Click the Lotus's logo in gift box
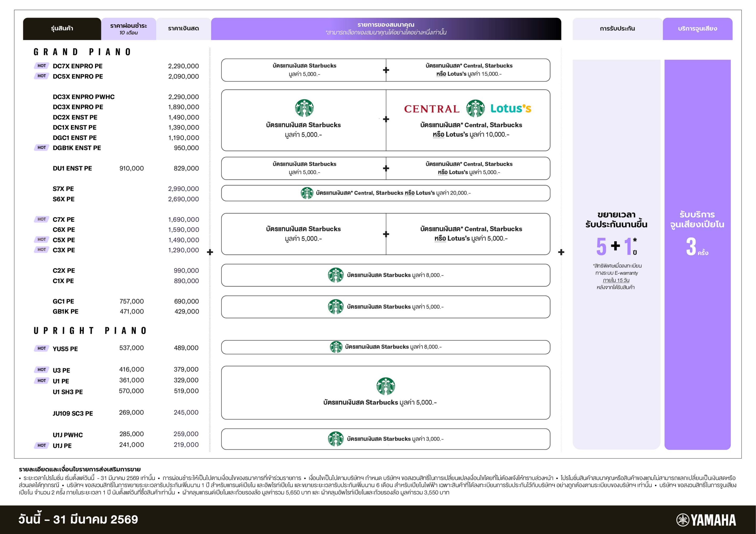Image resolution: width=756 pixels, height=534 pixels. tap(511, 108)
